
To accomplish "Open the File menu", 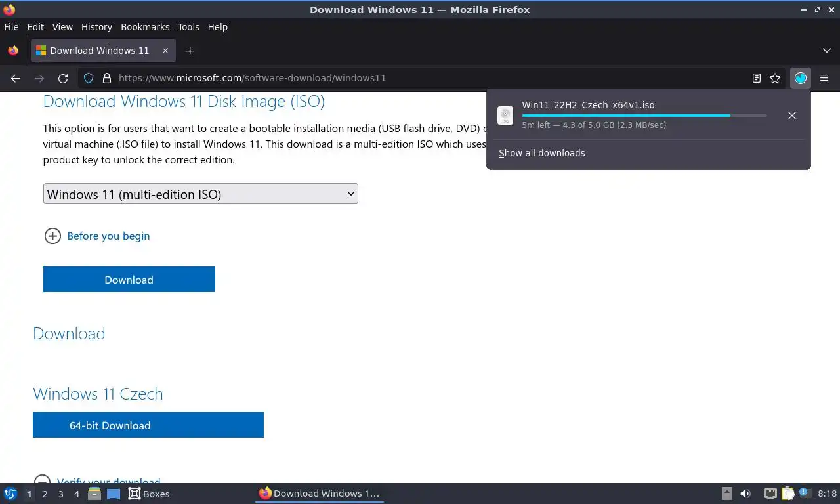I will 11,27.
